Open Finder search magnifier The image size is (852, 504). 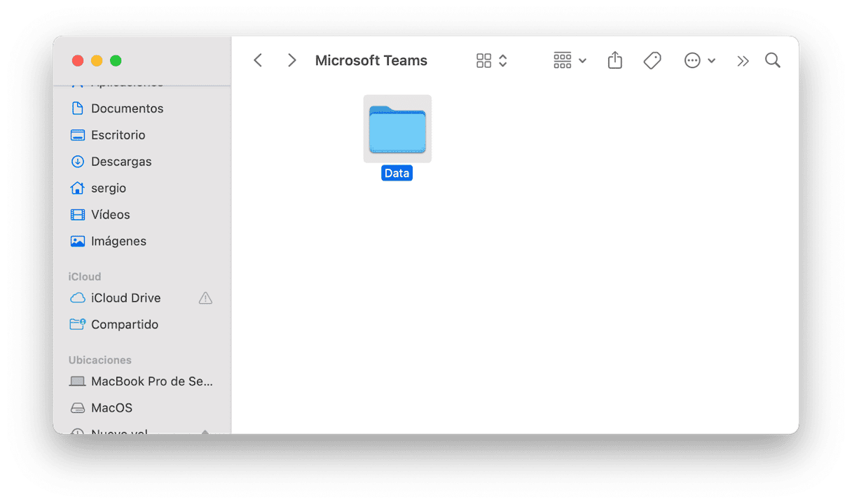(773, 60)
